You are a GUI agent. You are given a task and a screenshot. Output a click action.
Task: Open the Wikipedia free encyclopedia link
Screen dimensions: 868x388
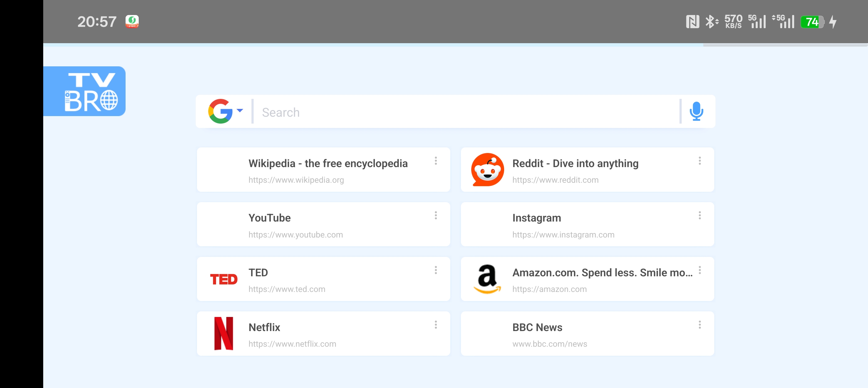pos(328,164)
